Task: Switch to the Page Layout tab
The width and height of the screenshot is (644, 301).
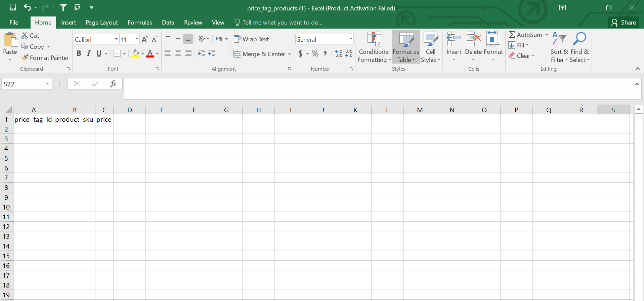Action: (102, 23)
